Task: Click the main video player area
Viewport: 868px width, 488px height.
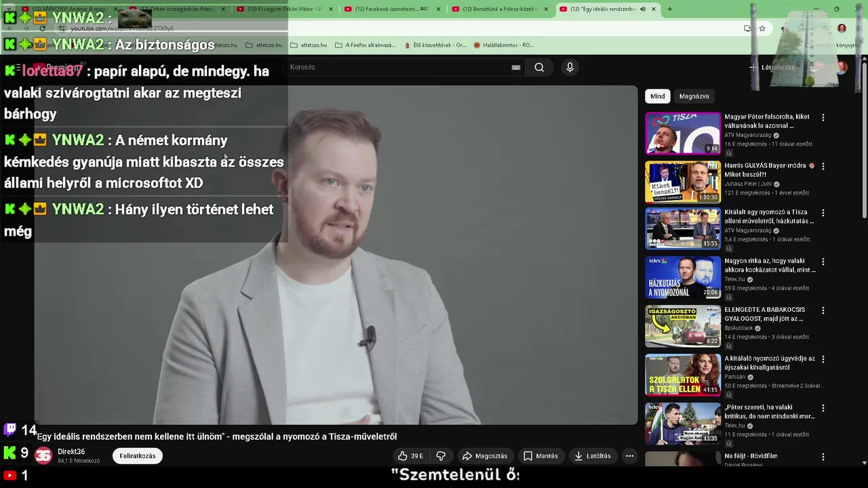Action: (x=336, y=255)
